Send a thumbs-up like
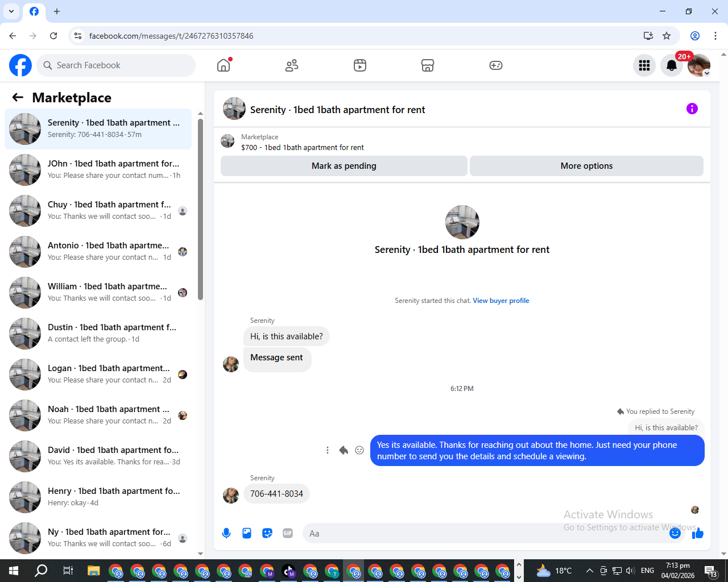This screenshot has width=728, height=582. coord(698,533)
